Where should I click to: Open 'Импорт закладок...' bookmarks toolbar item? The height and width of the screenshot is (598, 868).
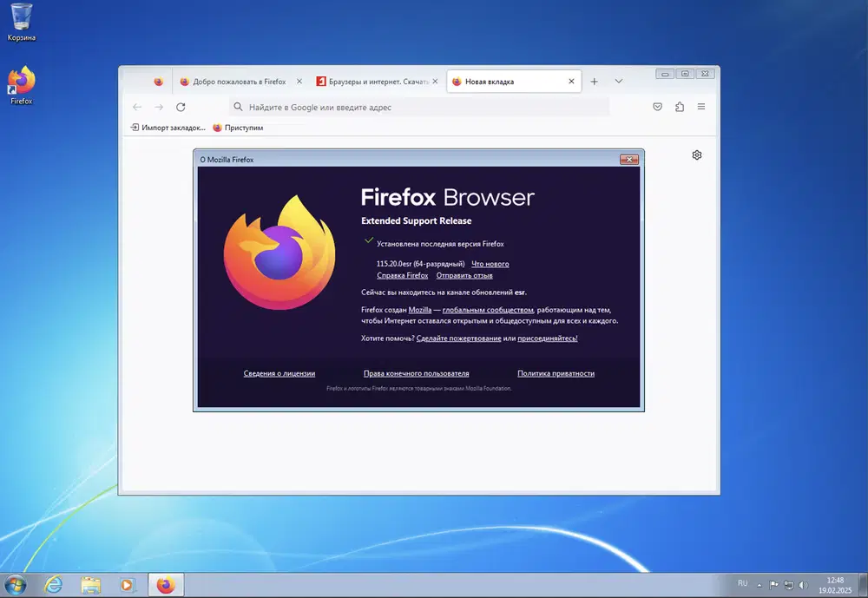click(x=168, y=128)
